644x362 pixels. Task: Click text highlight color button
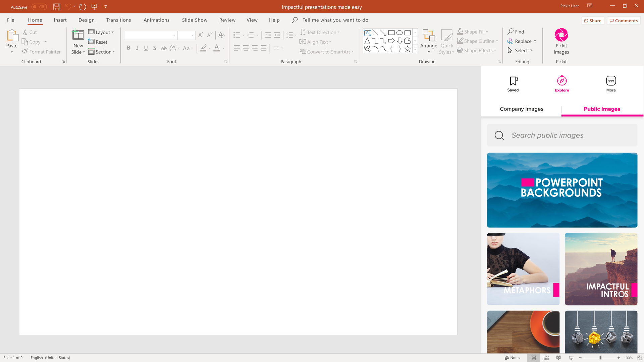[x=203, y=48]
